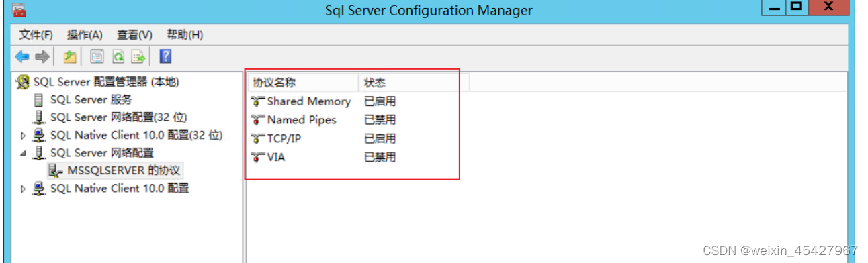
Task: Click the Shared Memory protocol icon
Action: (x=258, y=102)
